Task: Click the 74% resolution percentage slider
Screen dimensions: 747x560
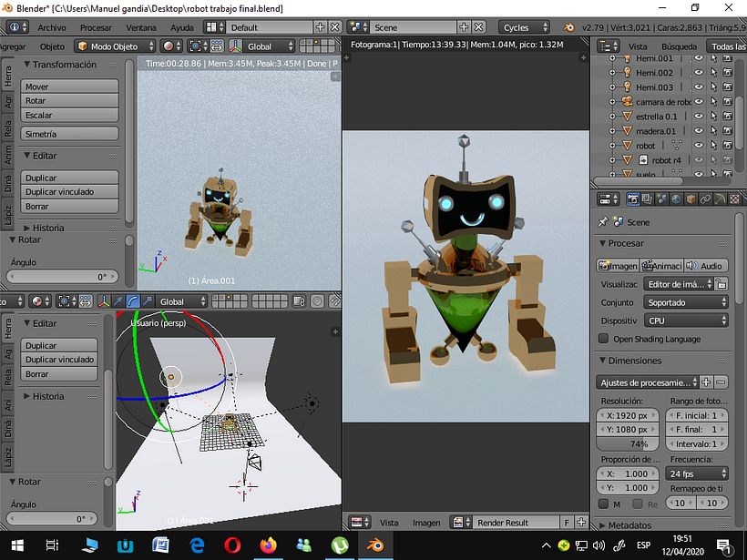Action: (x=628, y=443)
